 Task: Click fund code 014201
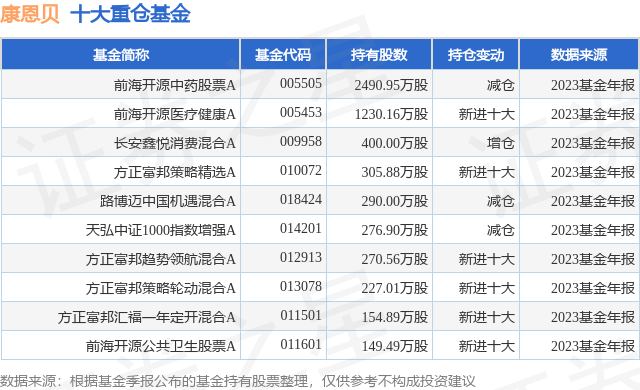coord(301,228)
